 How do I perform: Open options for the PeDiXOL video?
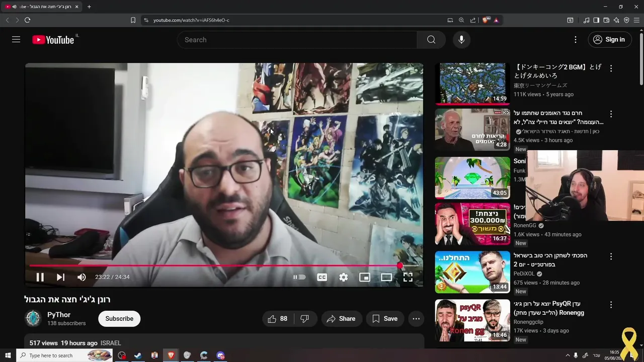pos(611,256)
